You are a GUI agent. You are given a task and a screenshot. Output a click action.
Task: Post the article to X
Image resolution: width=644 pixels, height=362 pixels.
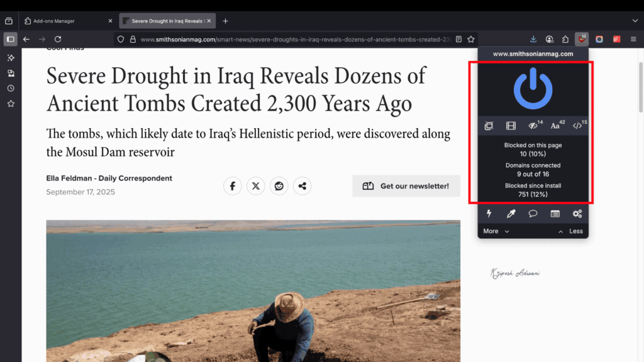pyautogui.click(x=255, y=185)
